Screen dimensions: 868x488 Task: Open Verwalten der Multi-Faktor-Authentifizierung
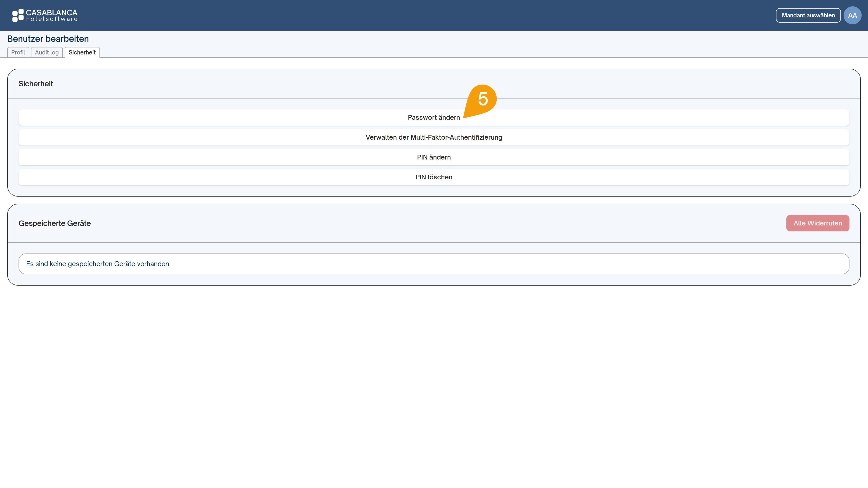click(434, 137)
